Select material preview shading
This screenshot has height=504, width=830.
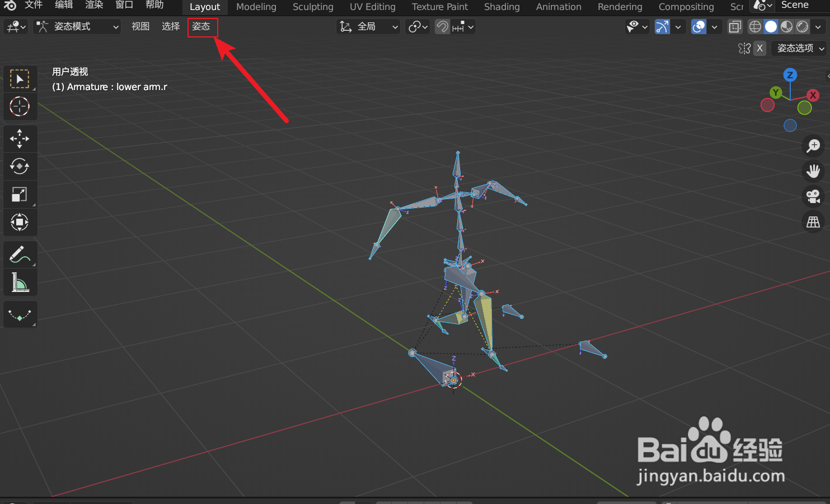pyautogui.click(x=786, y=26)
